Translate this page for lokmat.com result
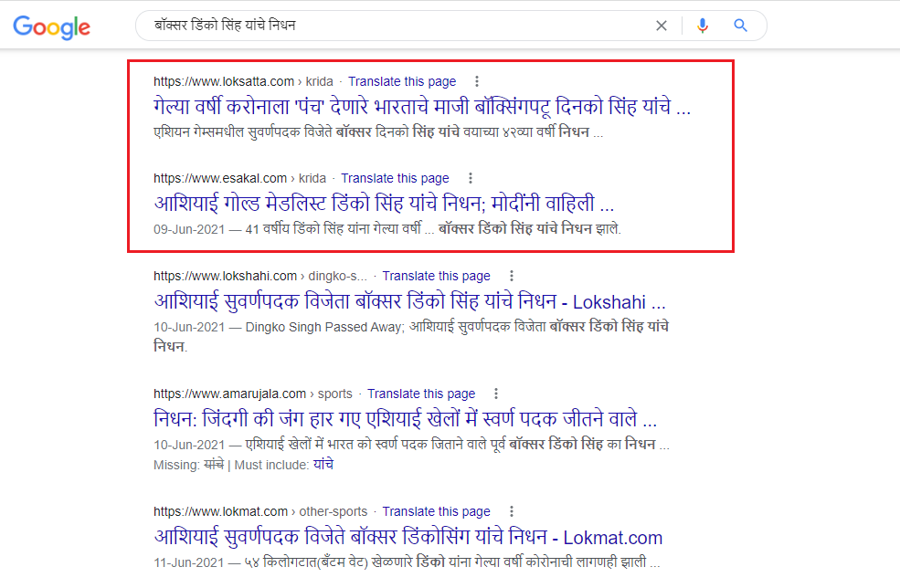This screenshot has height=588, width=900. (436, 511)
